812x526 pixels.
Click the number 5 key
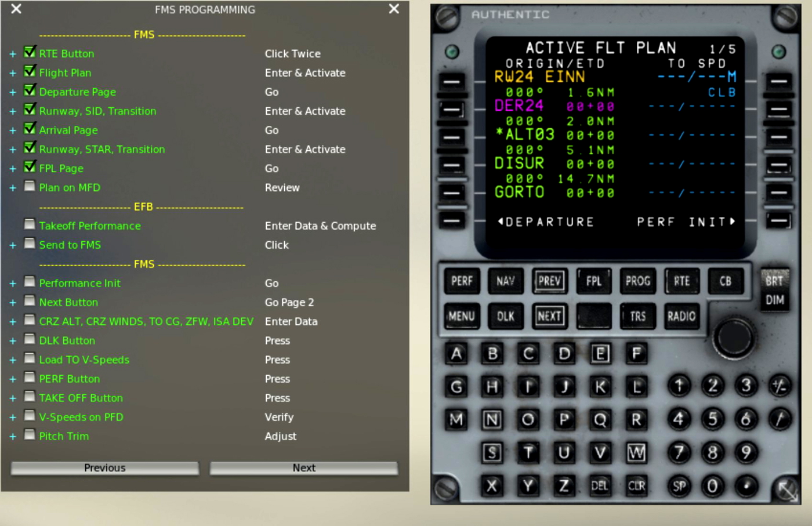tap(712, 419)
